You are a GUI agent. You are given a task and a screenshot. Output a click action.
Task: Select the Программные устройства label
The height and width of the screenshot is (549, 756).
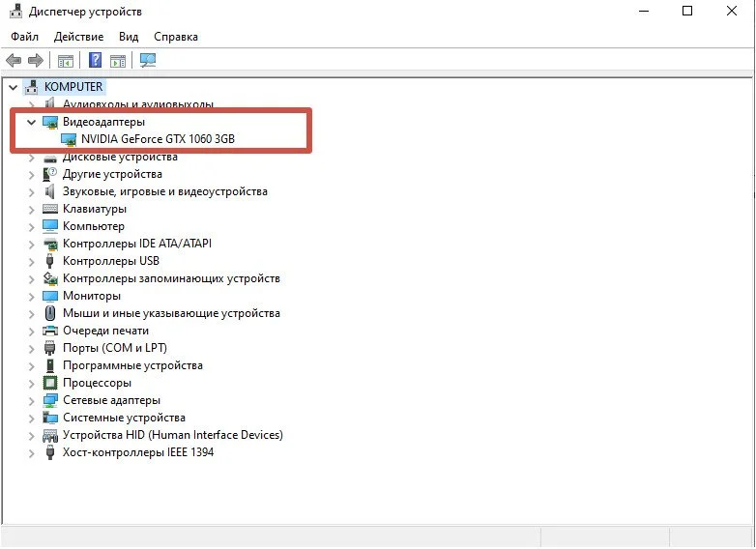132,365
